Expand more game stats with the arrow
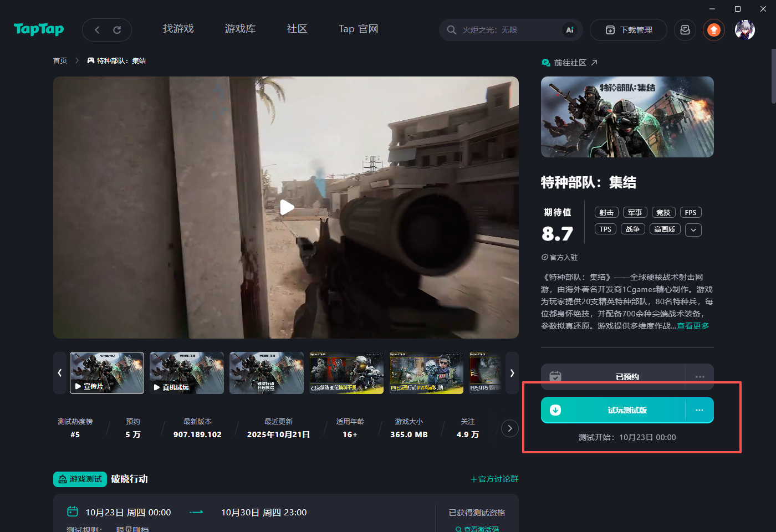Viewport: 776px width, 532px height. click(510, 428)
